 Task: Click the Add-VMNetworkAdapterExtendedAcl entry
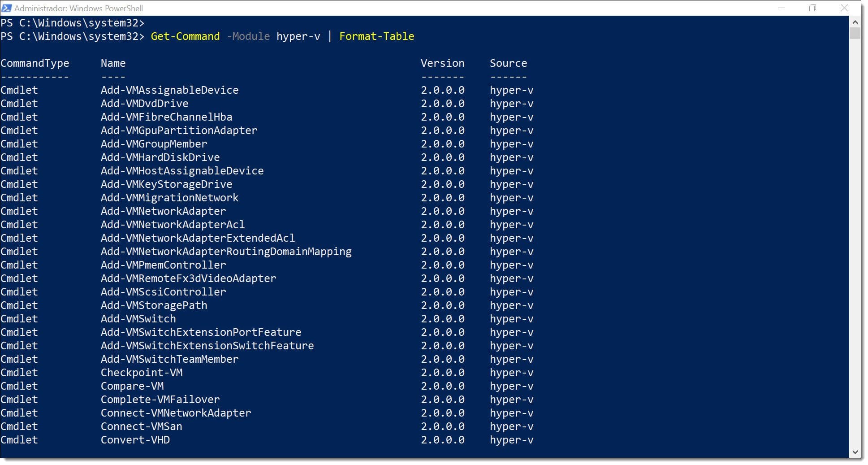[x=198, y=238]
